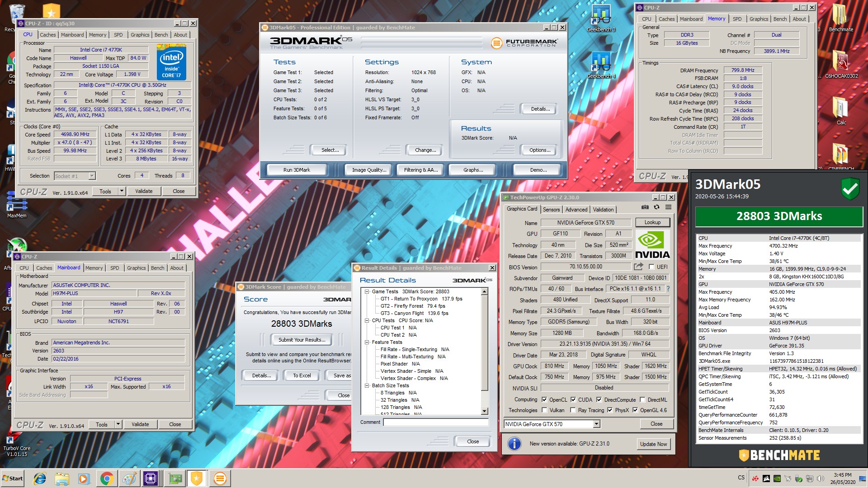This screenshot has width=868, height=488.
Task: Take a GPU-Z screenshot with camera icon
Action: pyautogui.click(x=645, y=207)
